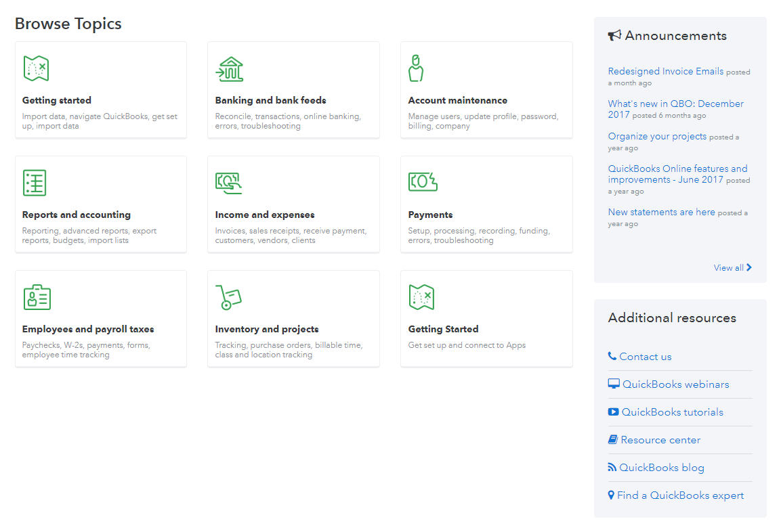Click the 'Find a QuickBooks expert' link
781x532 pixels.
(680, 495)
